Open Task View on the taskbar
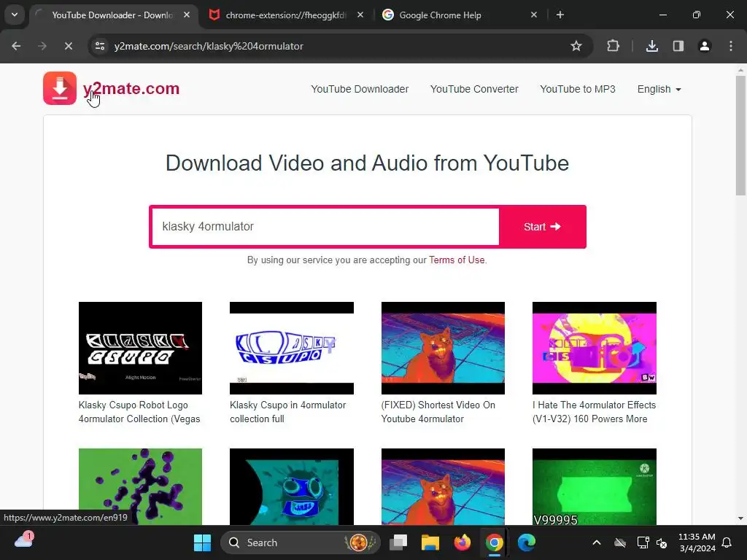 (398, 542)
